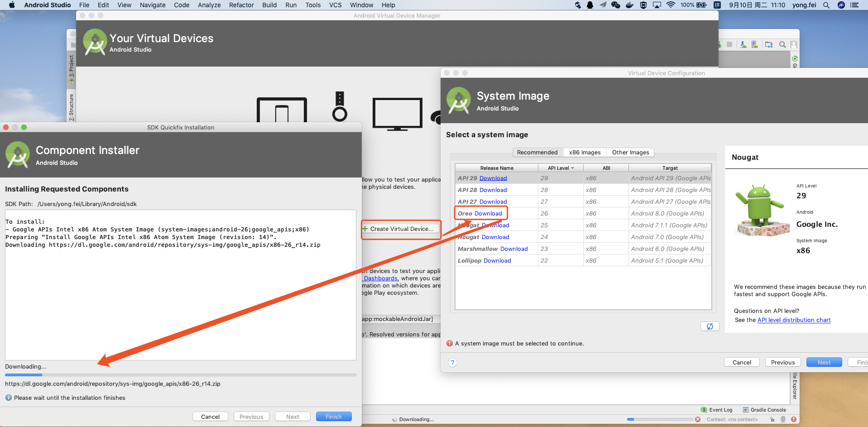Click the inspector hat icon in status bar
This screenshot has height=427, width=868.
click(x=783, y=419)
